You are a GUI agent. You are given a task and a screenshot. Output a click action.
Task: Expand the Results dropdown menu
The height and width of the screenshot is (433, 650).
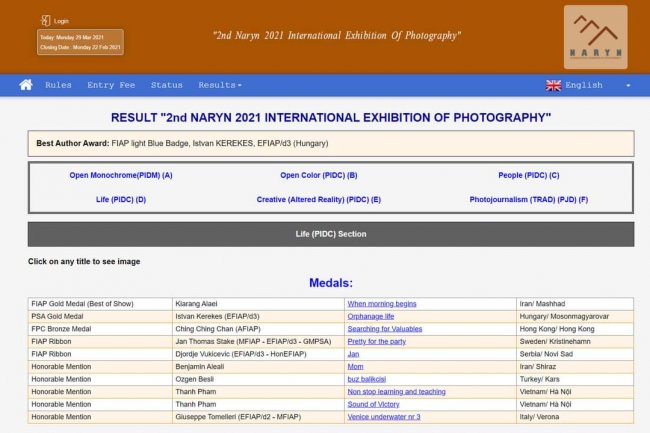[219, 85]
